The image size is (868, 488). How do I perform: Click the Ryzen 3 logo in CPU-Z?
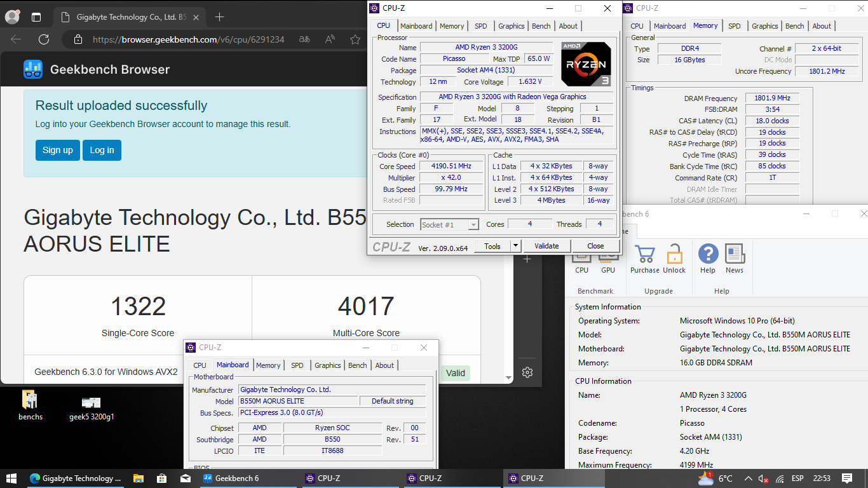[x=586, y=64]
